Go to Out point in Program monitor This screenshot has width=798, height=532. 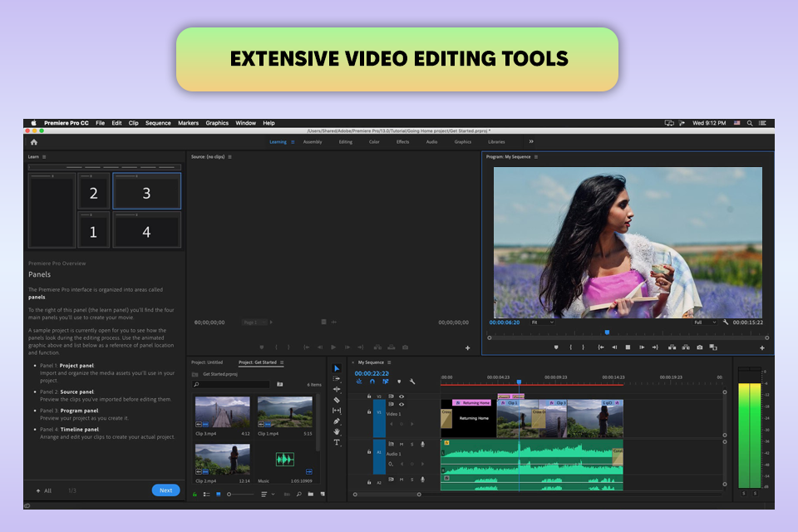655,347
